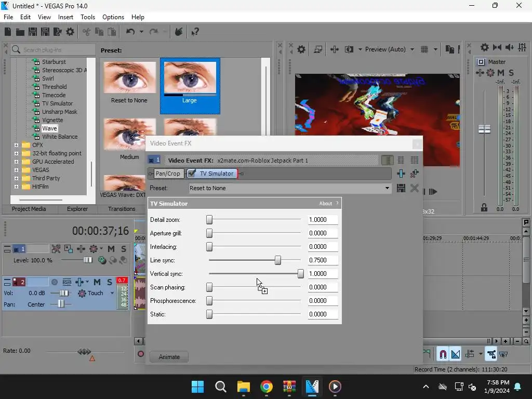This screenshot has width=532, height=399.
Task: Expand the Third Party folder
Action: pyautogui.click(x=16, y=178)
